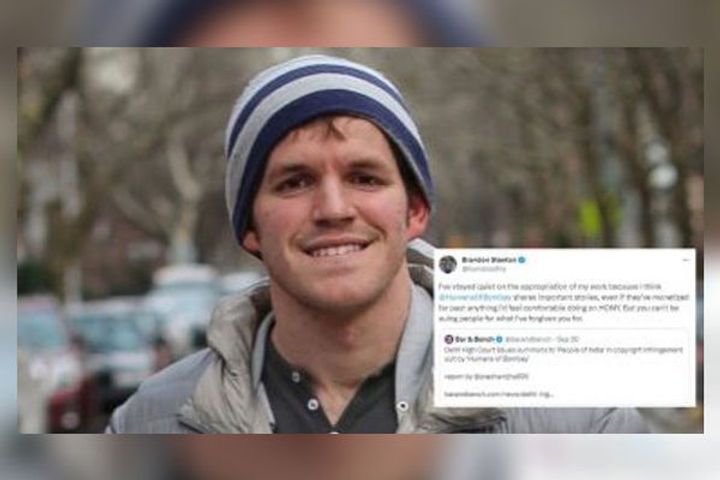Open the Bar & Bench avatar in quoted tweet
This screenshot has height=480, width=720.
449,339
